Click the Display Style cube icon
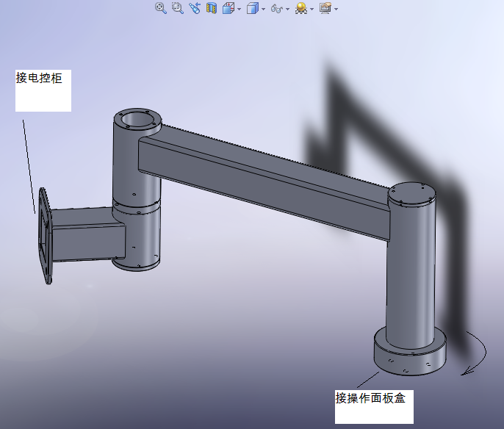 [253, 8]
